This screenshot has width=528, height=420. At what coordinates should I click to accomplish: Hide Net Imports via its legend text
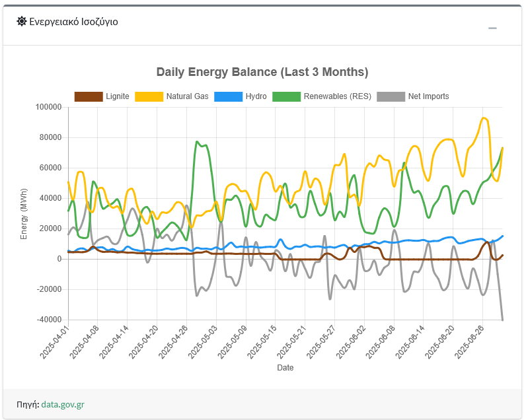428,96
